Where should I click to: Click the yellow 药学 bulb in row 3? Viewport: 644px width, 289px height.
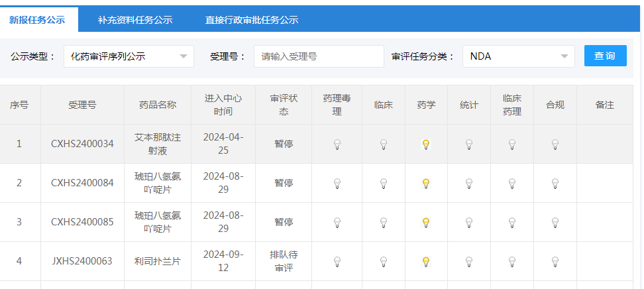[x=426, y=223]
